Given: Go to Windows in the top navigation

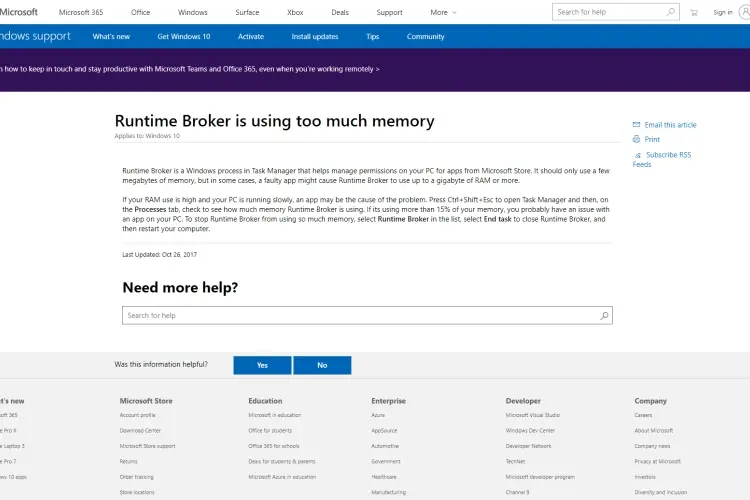Looking at the screenshot, I should pos(192,12).
